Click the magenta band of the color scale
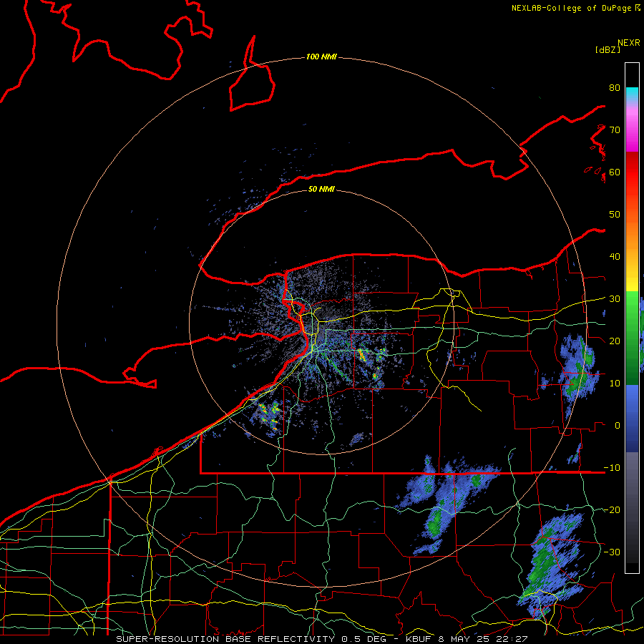 tap(632, 132)
